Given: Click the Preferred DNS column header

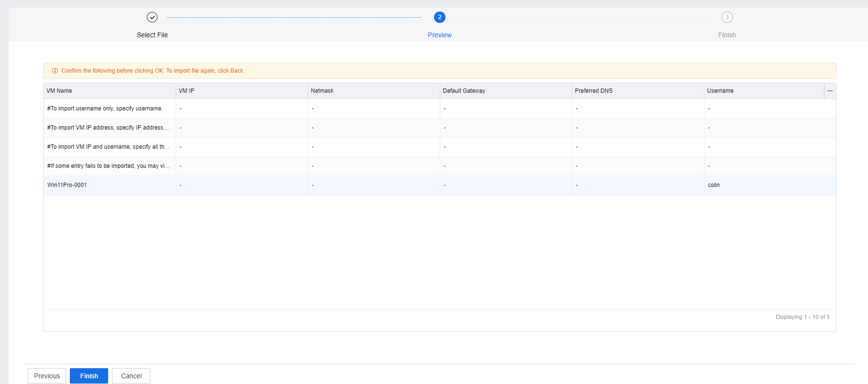Looking at the screenshot, I should click(593, 91).
